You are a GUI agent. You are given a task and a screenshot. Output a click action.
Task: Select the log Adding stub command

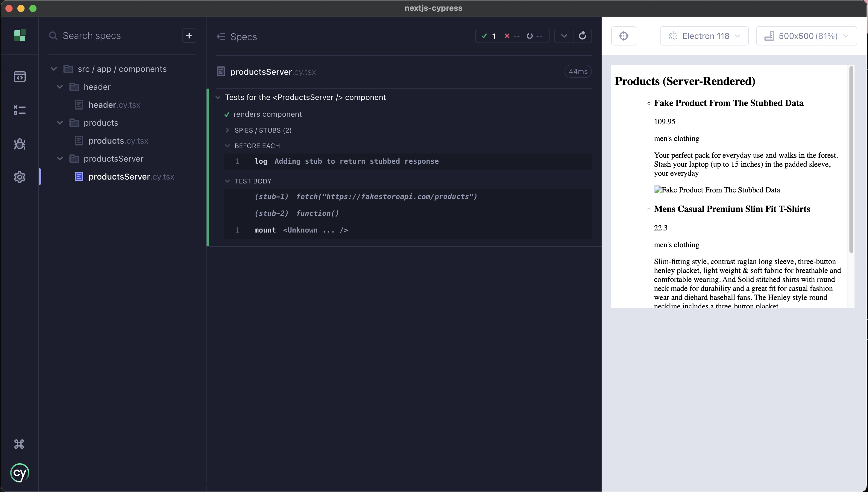[x=407, y=161]
